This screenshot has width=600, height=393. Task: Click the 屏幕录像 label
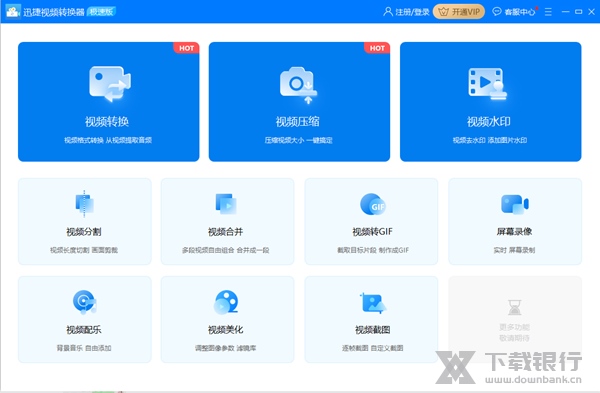(514, 232)
